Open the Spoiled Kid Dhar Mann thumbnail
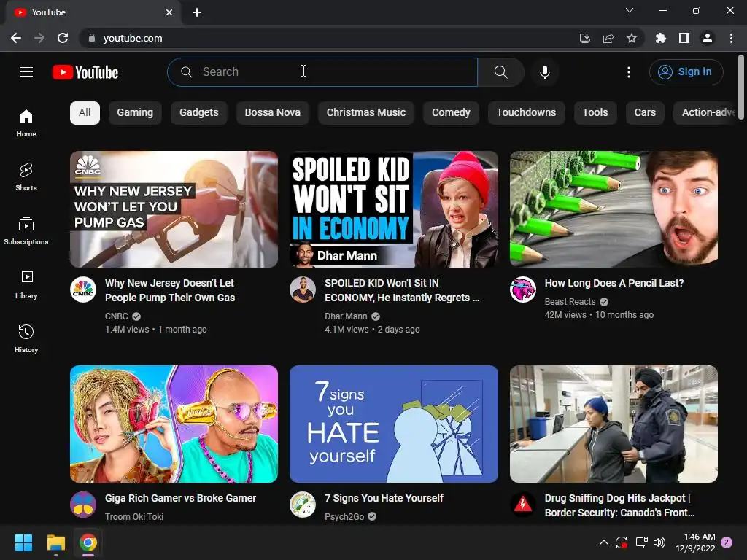This screenshot has width=747, height=560. pos(393,209)
